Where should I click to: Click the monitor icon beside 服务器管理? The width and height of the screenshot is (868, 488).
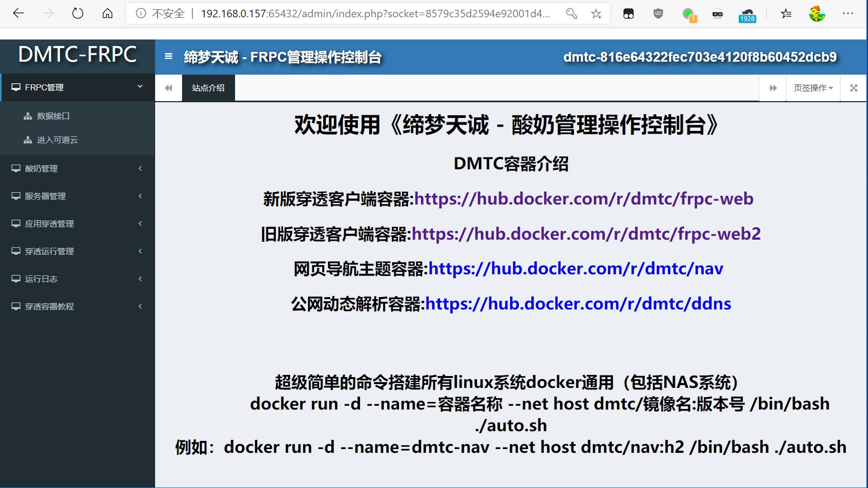coord(16,196)
